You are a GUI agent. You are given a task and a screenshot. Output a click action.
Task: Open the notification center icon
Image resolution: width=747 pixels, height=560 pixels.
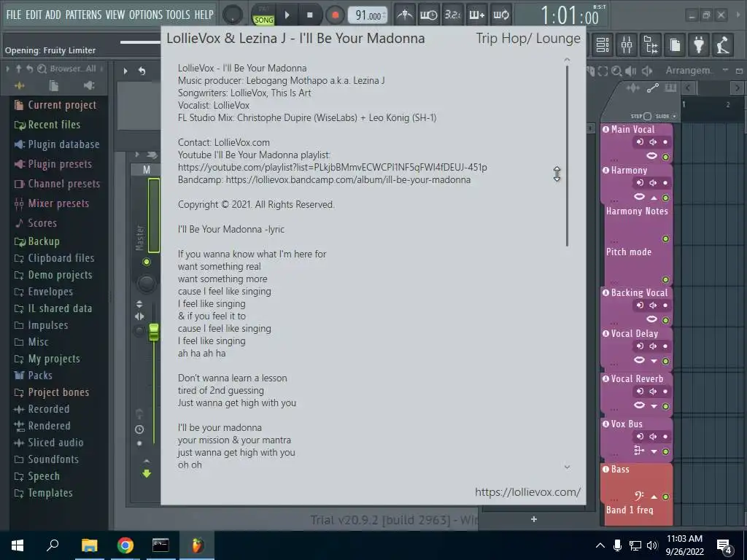[724, 546]
